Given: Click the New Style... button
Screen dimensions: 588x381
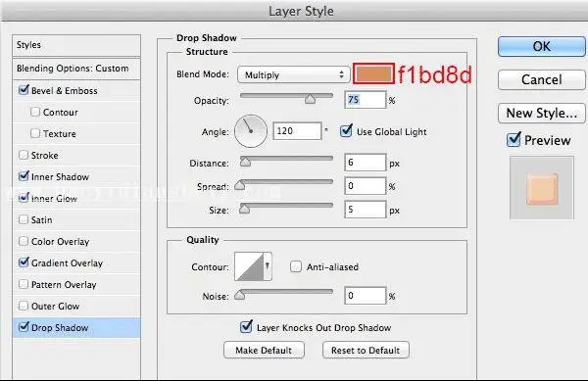Looking at the screenshot, I should tap(542, 113).
